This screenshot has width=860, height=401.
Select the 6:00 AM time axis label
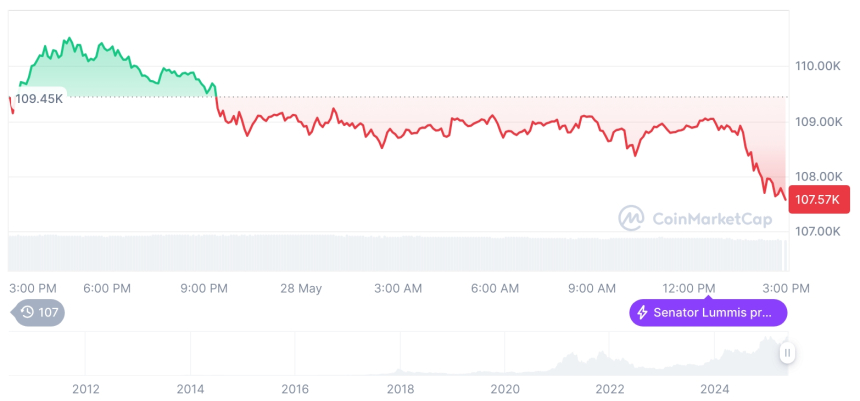(495, 288)
